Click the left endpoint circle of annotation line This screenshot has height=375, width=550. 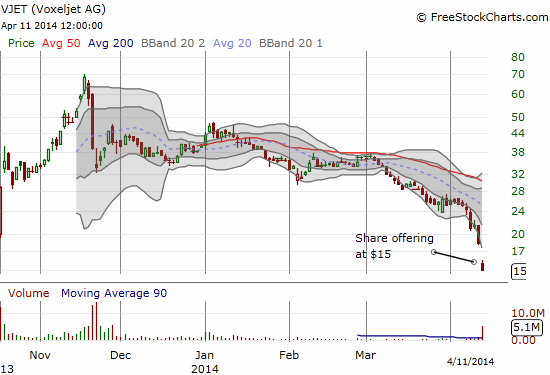pos(434,252)
